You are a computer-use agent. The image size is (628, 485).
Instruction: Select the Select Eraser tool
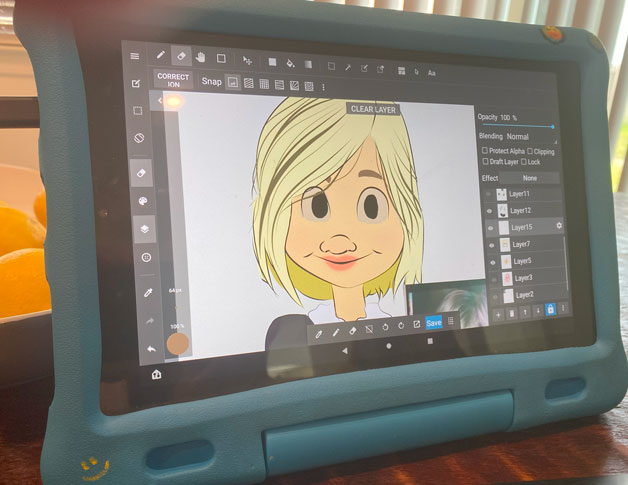pyautogui.click(x=380, y=70)
